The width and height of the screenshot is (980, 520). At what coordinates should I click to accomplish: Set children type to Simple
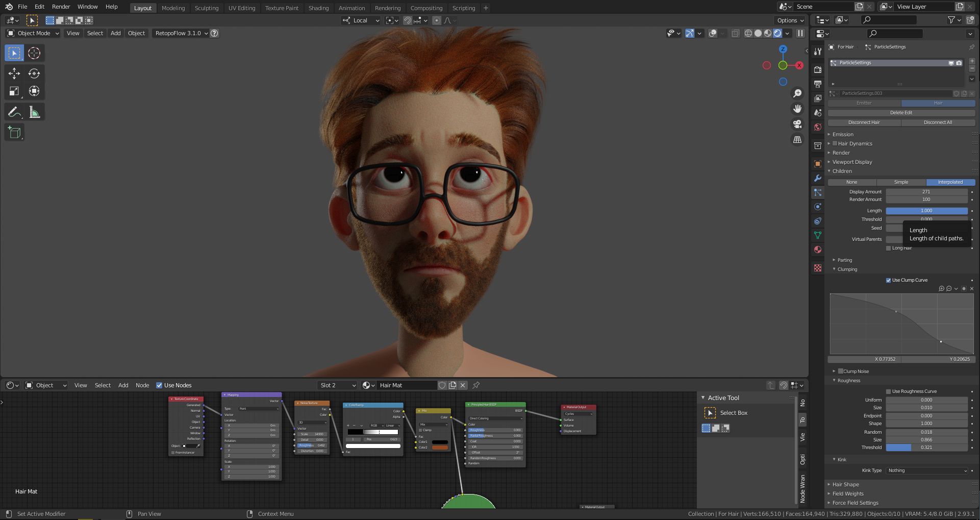tap(901, 182)
